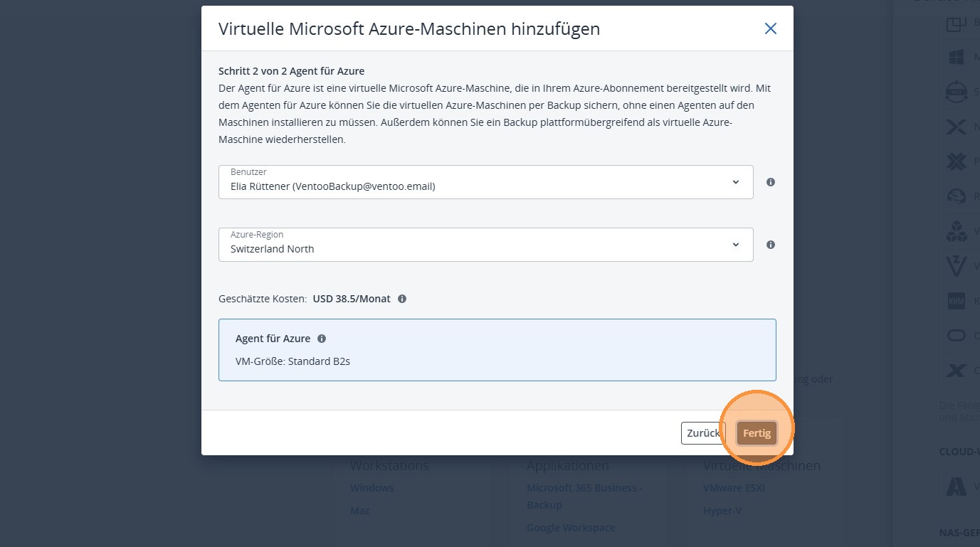Click the info icon beside Azure-Region
Viewport: 980px width, 547px height.
[x=770, y=245]
